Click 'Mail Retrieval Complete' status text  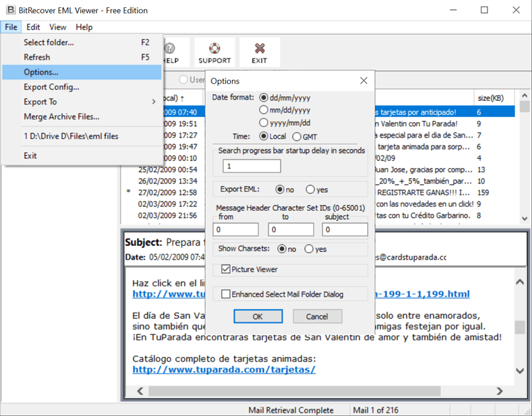[291, 410]
